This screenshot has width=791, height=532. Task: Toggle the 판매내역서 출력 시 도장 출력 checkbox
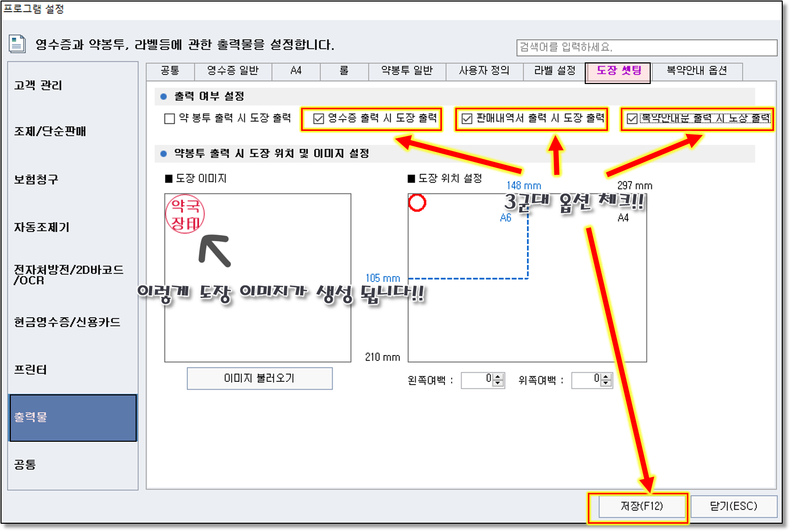467,119
